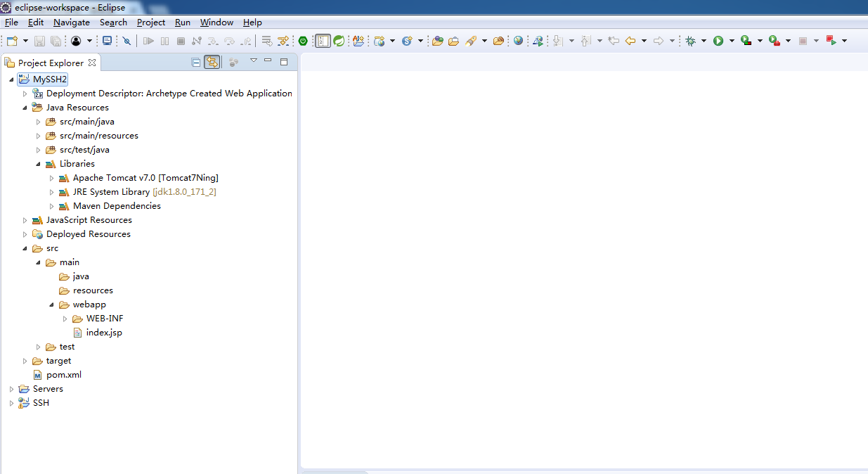Close the Project Explorer view tab
Viewport: 868px width, 474px height.
(92, 63)
